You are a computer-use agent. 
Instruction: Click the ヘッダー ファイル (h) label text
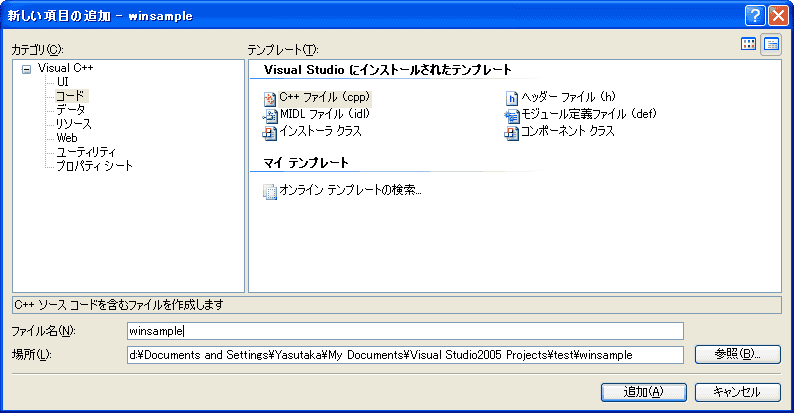569,97
